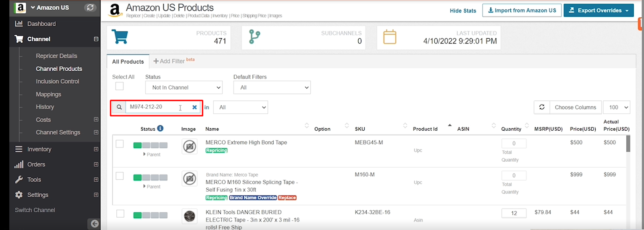644x230 pixels.
Task: Select the All Products tab
Action: [128, 62]
